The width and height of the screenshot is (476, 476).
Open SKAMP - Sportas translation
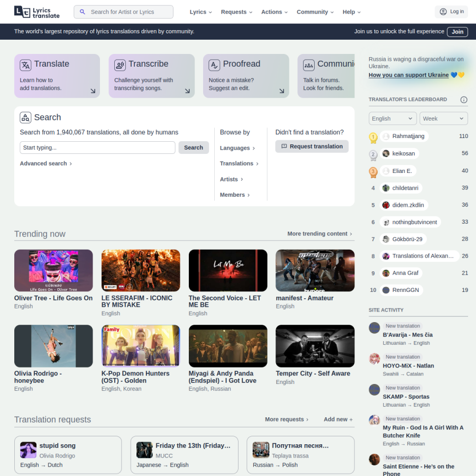click(406, 397)
